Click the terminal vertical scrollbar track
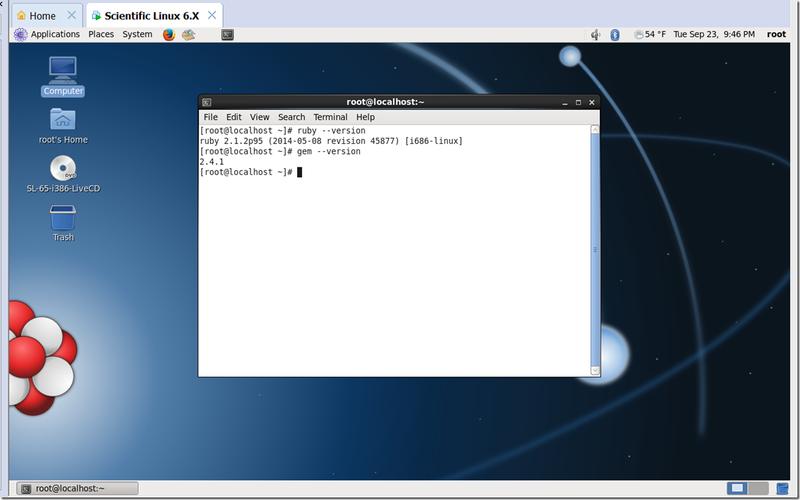Screen dimensions: 800x500 [595, 250]
